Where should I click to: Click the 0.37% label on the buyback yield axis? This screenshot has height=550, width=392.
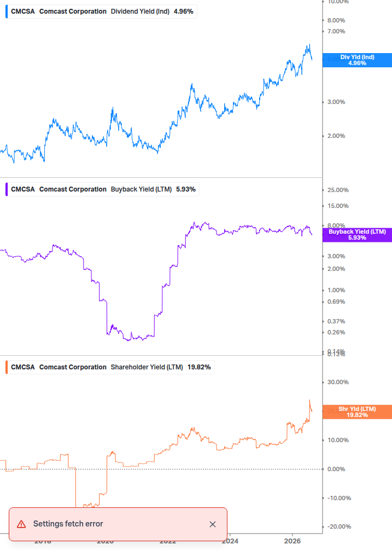[336, 321]
